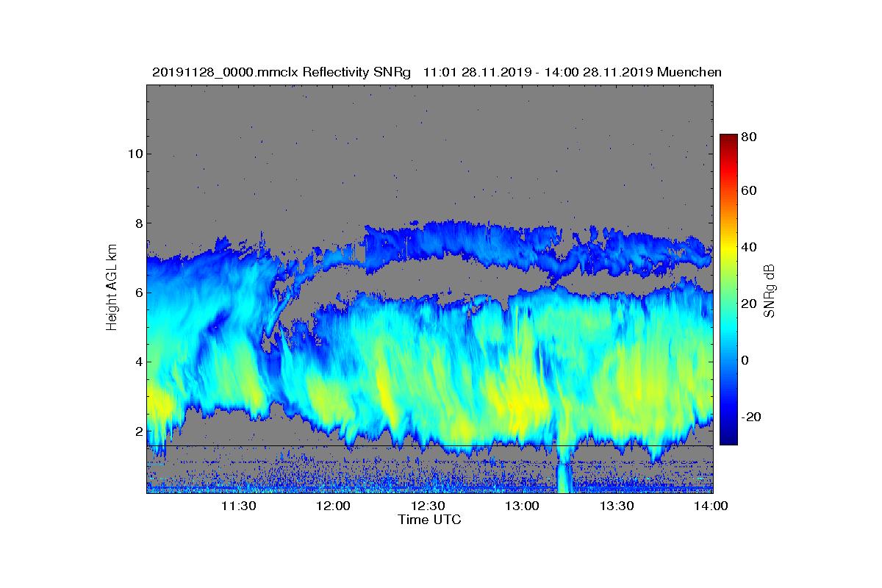882x588 pixels.
Task: Click the 13:30 time tick label
Action: [617, 506]
